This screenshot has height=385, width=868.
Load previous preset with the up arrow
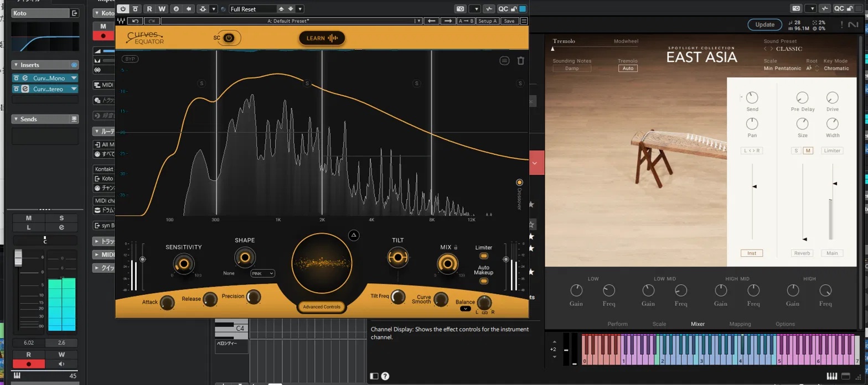[282, 9]
